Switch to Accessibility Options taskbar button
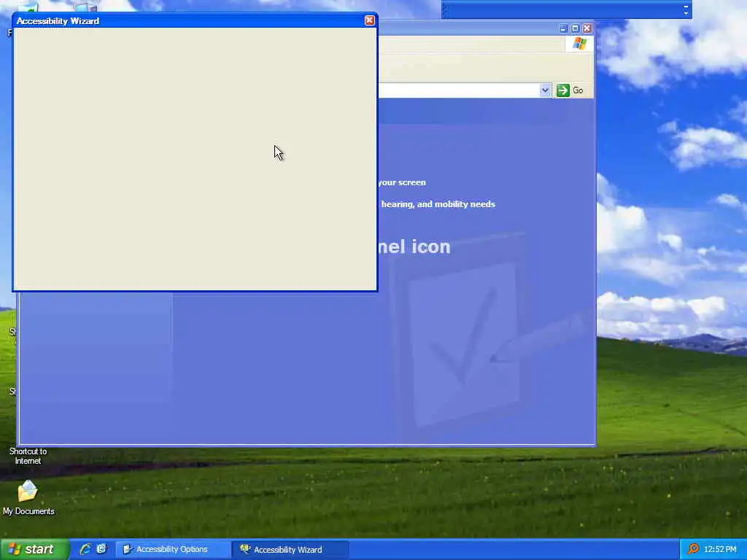 point(172,550)
